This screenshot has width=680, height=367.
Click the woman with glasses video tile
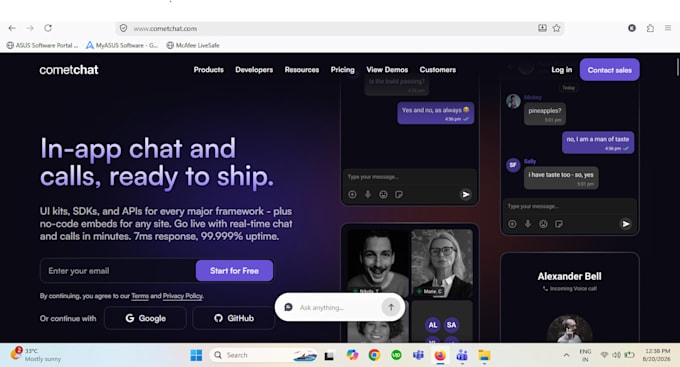441,262
